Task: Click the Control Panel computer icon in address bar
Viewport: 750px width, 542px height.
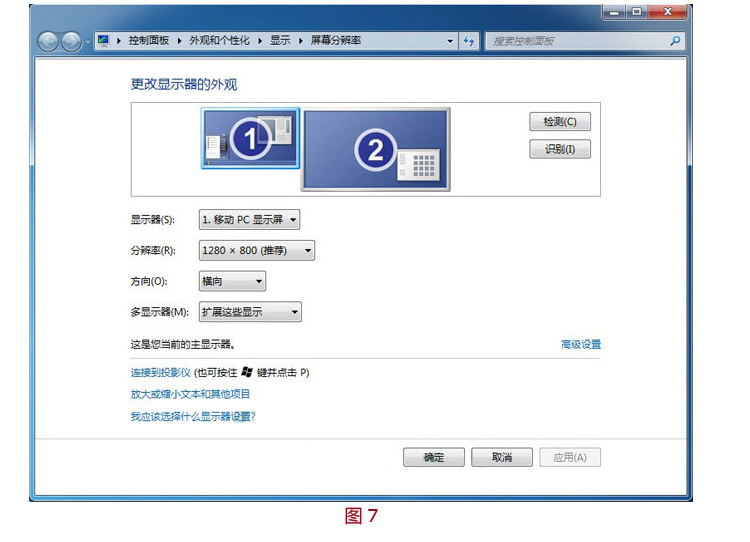Action: (x=103, y=41)
